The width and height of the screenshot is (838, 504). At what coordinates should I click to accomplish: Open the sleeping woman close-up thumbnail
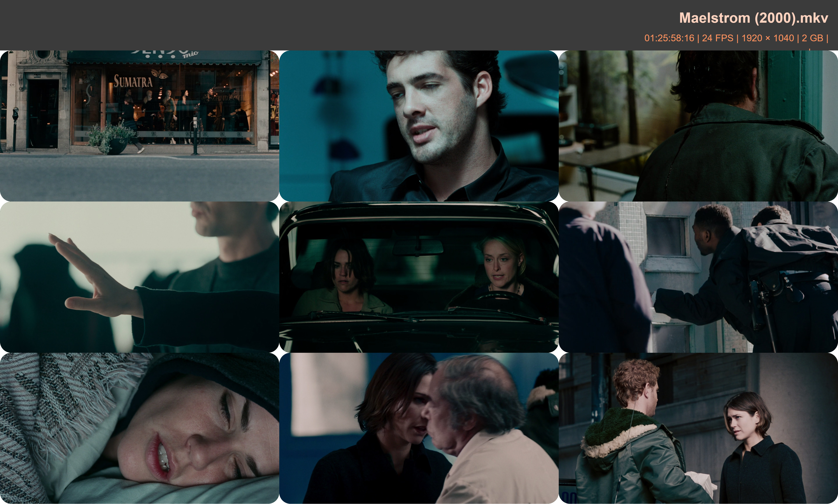click(139, 428)
